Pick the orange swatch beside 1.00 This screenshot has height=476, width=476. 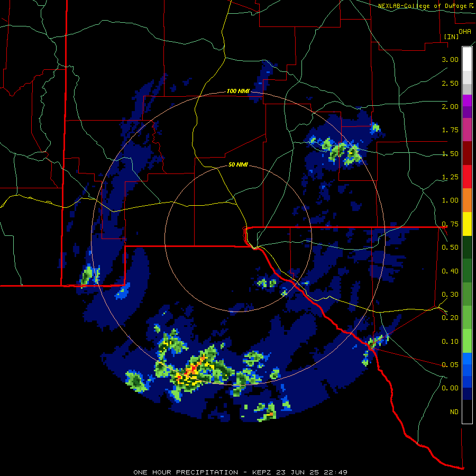tap(467, 200)
